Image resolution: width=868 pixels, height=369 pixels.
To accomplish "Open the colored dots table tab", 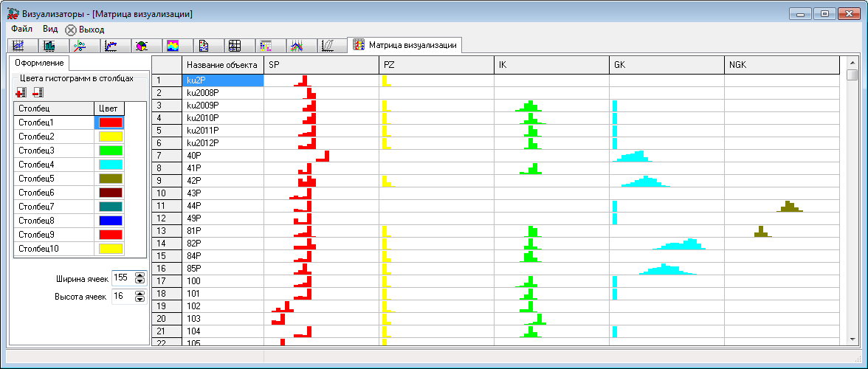I will (267, 45).
